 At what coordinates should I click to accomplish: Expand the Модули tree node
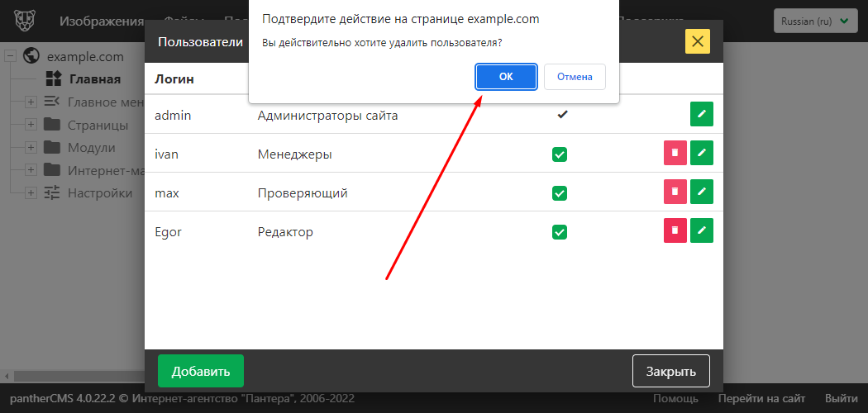31,148
